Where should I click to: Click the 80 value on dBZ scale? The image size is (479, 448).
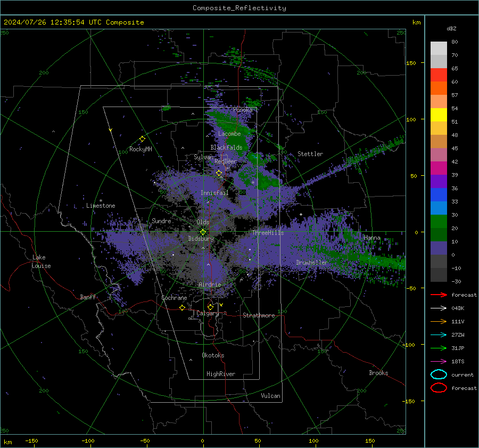click(x=455, y=42)
